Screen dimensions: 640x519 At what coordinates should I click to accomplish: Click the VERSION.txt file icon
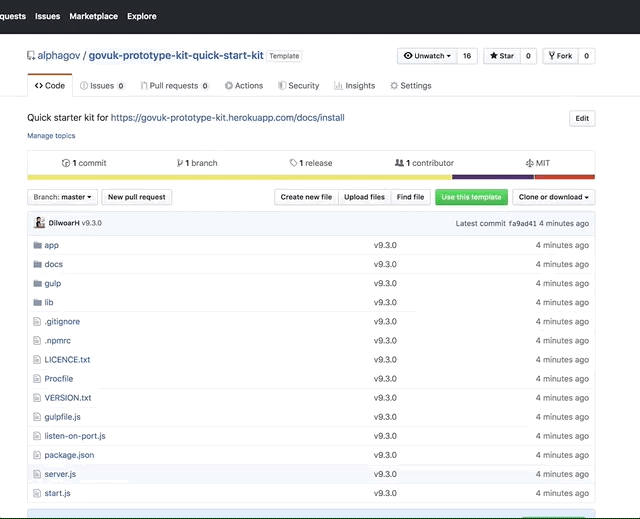(37, 398)
